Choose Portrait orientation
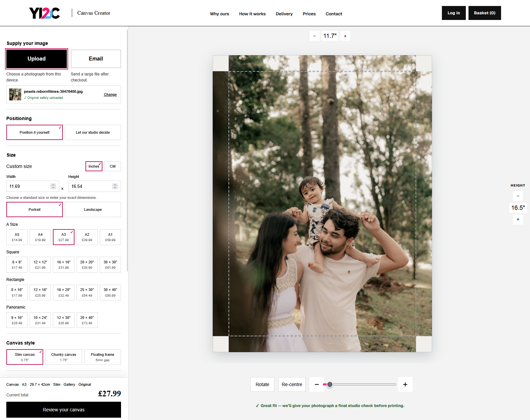Viewport: 530px width, 420px height. [35, 210]
